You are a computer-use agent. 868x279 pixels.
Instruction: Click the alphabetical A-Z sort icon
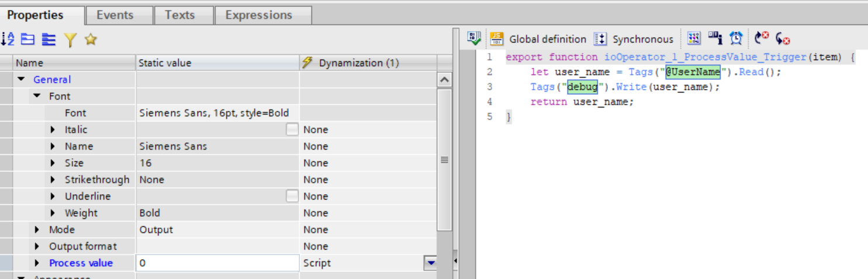[x=8, y=39]
